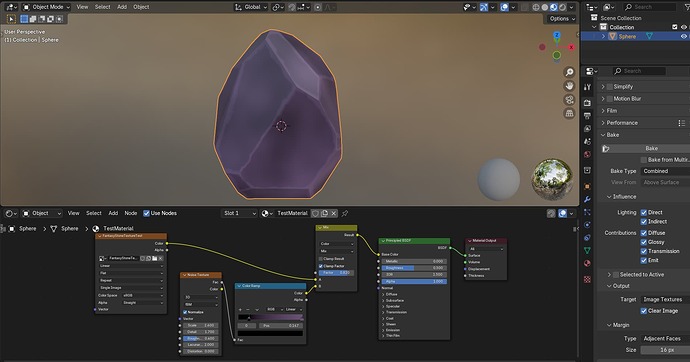
Task: Click the fake user shield icon for TestMaterial
Action: pos(316,213)
